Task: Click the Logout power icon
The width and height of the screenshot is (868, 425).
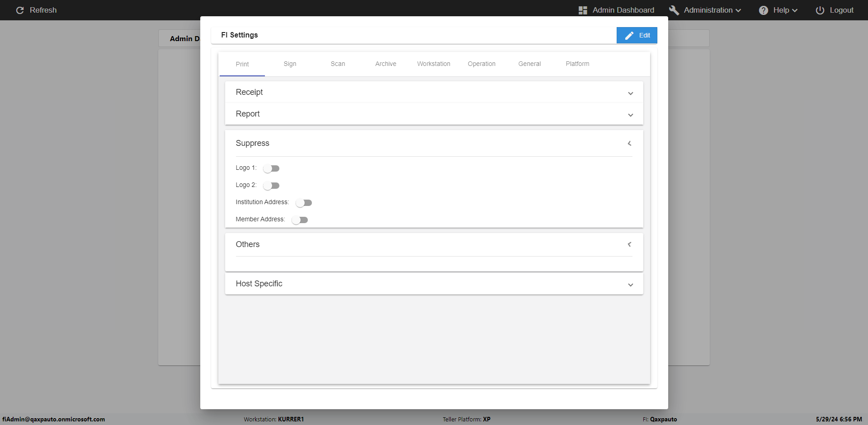Action: point(820,10)
